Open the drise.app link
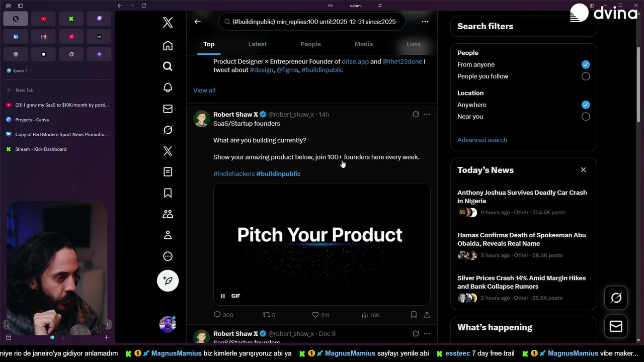This screenshot has width=644, height=362. coord(355,61)
